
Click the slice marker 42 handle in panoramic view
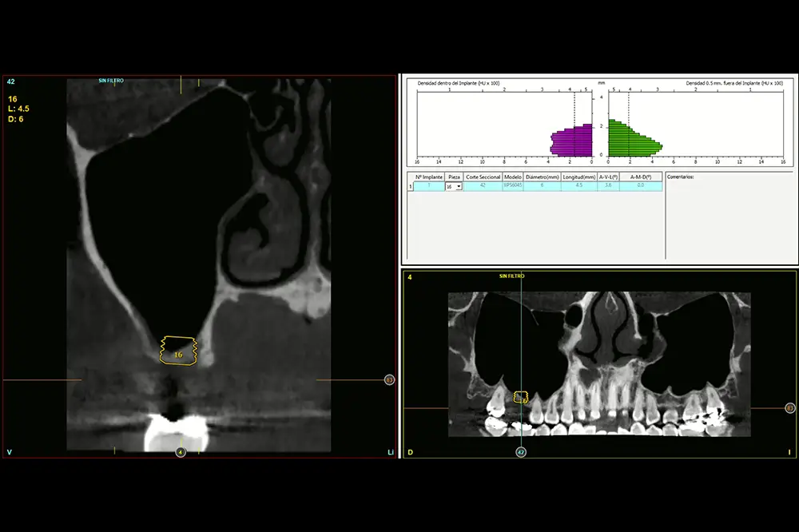[520, 451]
